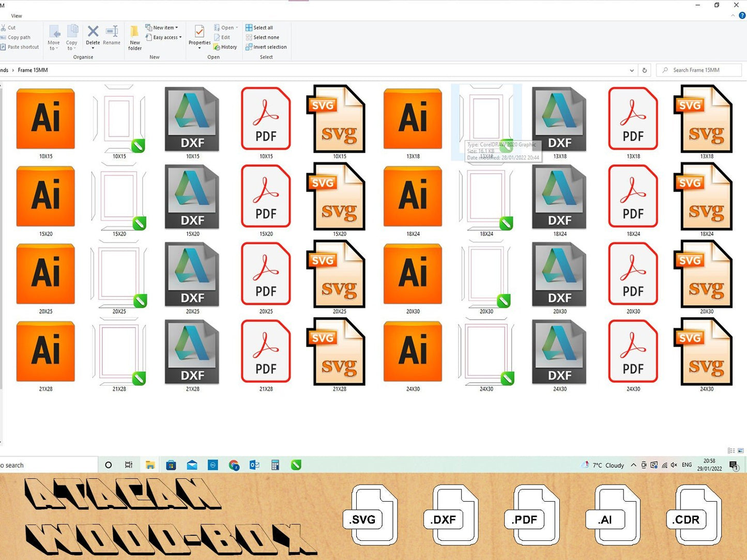Select the 10X15 Illustrator AI file
Screen dimensions: 747x560
[x=45, y=119]
